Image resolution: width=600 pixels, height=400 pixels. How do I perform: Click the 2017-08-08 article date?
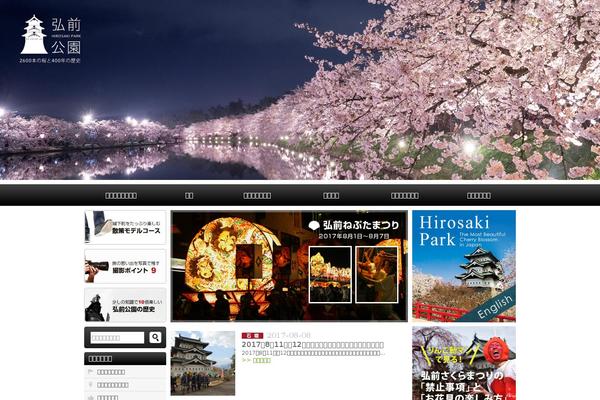click(x=289, y=336)
